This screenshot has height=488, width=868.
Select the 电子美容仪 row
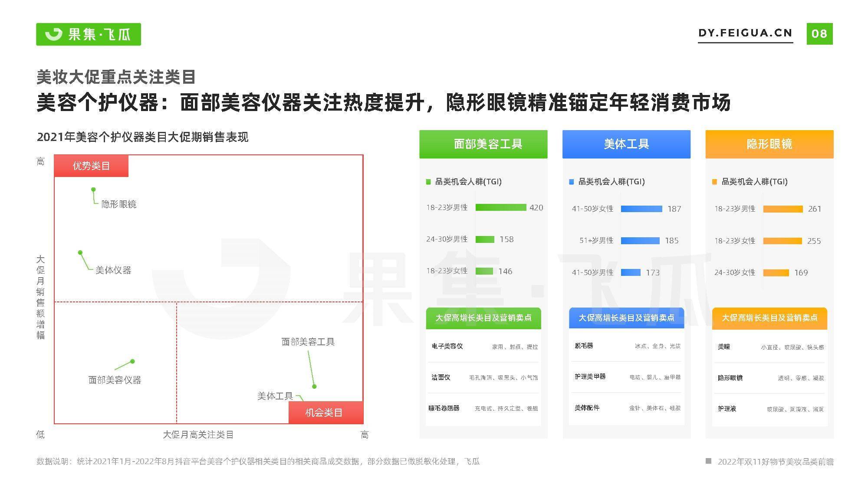(x=483, y=347)
